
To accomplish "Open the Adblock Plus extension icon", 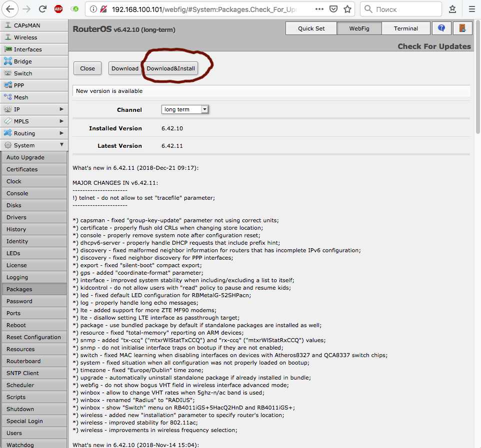I will 58,9.
